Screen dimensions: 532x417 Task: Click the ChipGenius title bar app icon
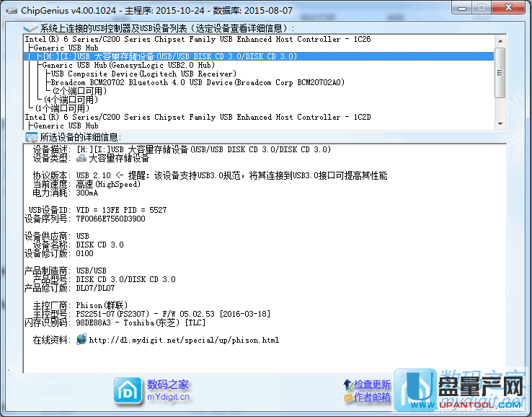click(x=10, y=11)
